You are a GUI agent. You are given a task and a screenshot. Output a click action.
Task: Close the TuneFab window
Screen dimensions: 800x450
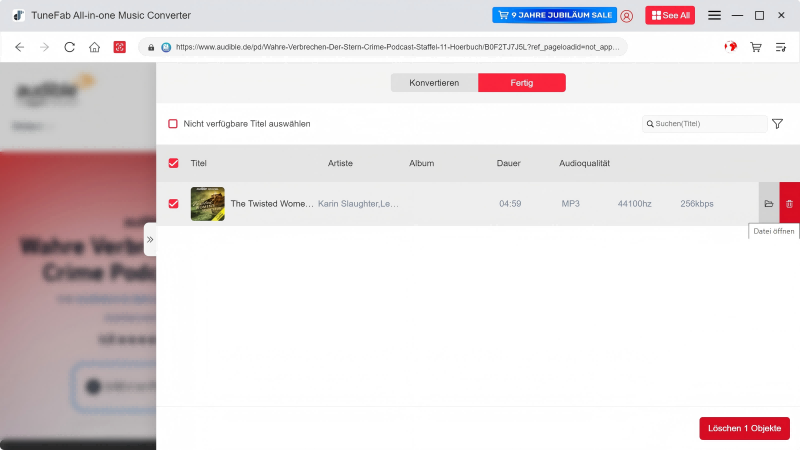click(x=781, y=15)
